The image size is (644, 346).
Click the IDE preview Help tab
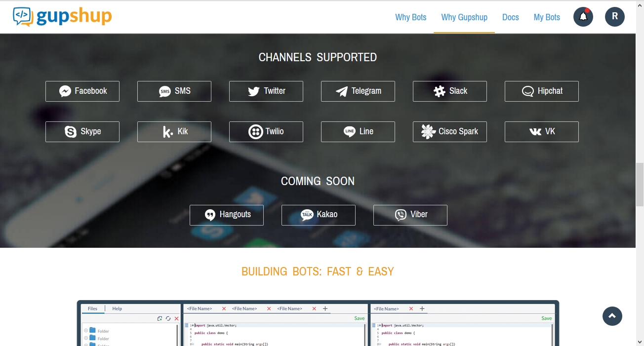click(117, 308)
